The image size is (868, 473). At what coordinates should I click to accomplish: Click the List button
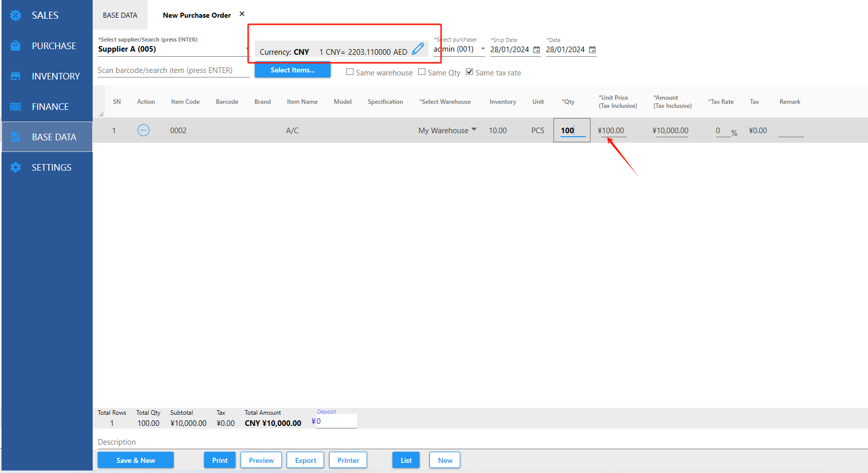[x=406, y=460]
